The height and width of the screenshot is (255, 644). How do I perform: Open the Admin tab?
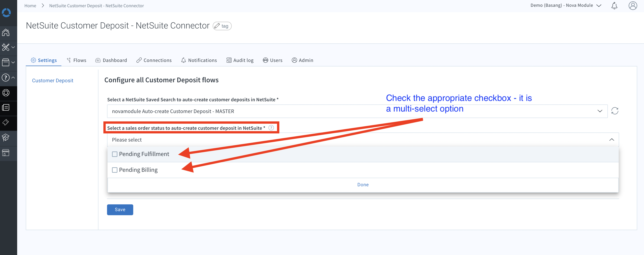click(303, 60)
